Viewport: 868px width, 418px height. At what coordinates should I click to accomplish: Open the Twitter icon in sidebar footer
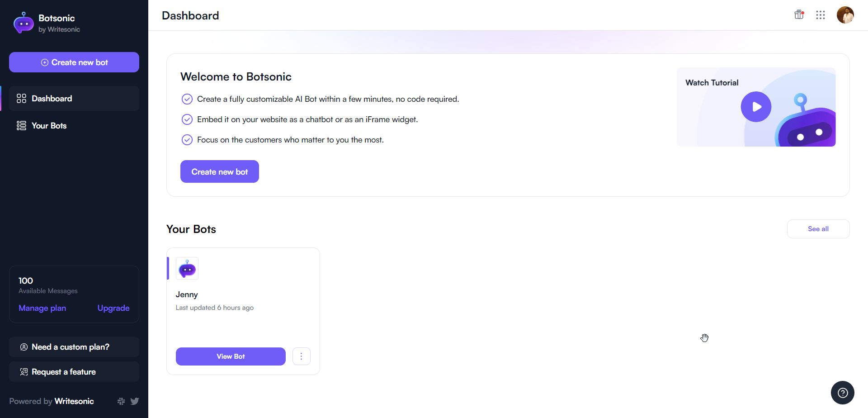(135, 401)
